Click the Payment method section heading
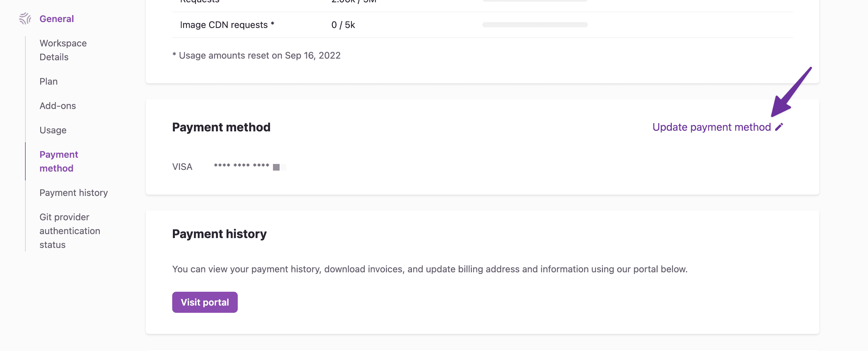868x351 pixels. tap(221, 127)
